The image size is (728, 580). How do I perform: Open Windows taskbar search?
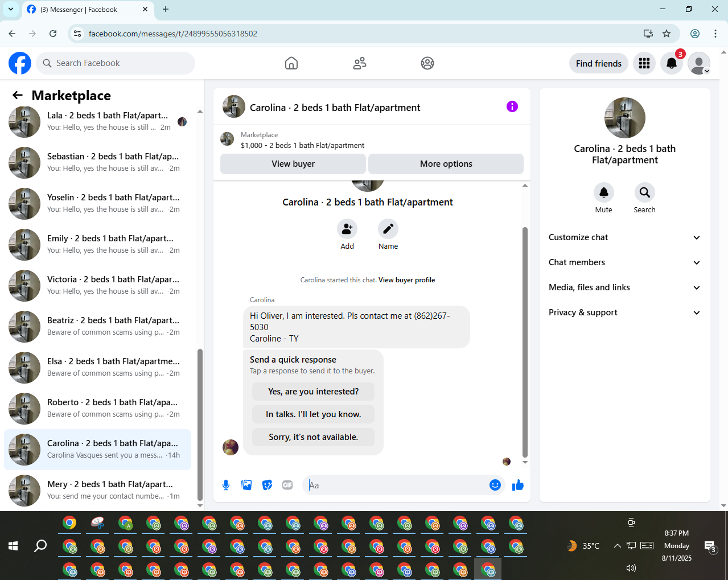tap(40, 546)
